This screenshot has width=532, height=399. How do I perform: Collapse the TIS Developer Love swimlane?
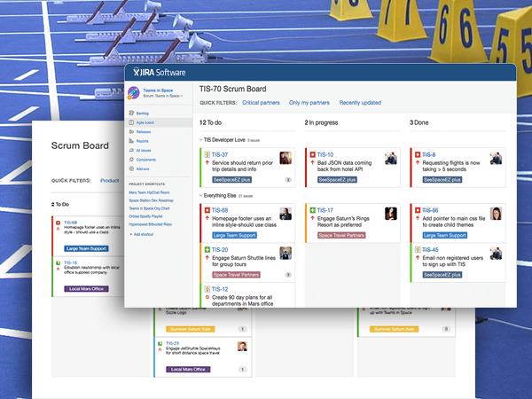(200, 140)
